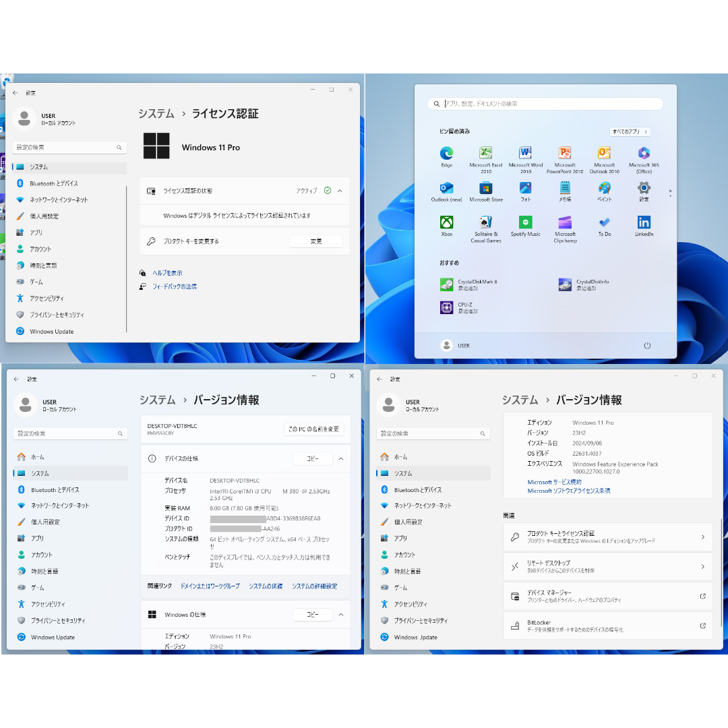
Task: Open recommended CrystalDiskMark 8 item
Action: [x=469, y=284]
